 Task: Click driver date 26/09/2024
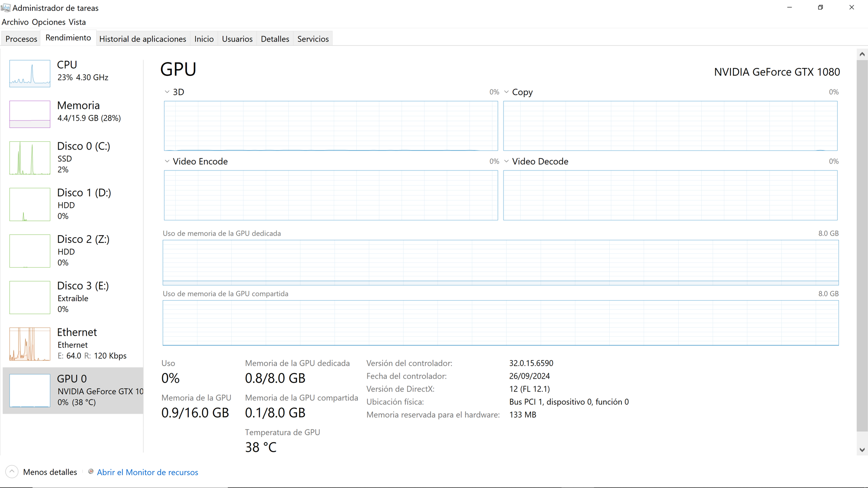(x=529, y=376)
